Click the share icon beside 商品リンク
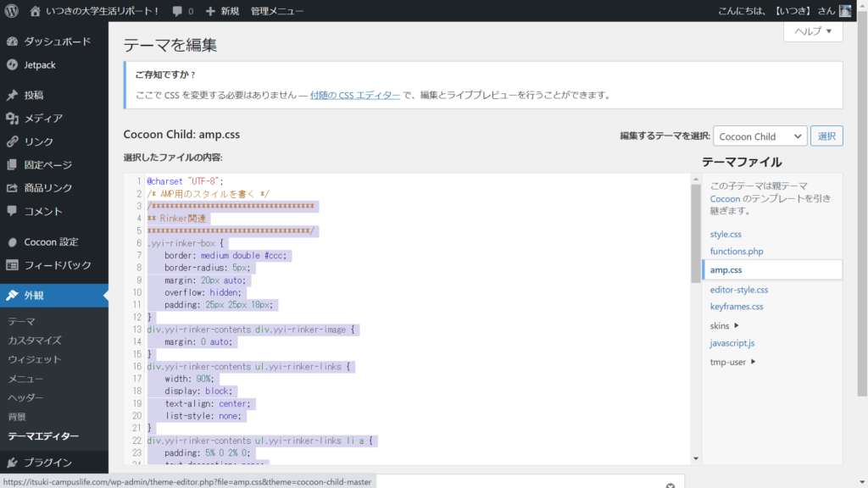The image size is (868, 488). tap(12, 188)
